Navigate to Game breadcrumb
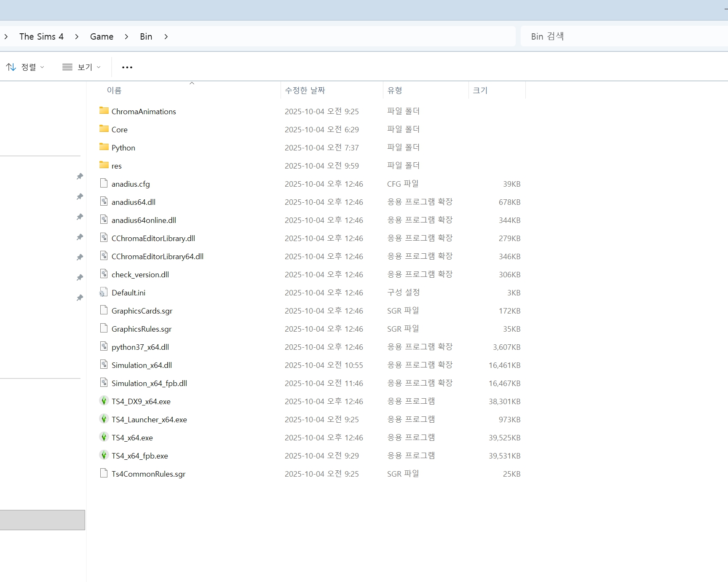This screenshot has height=582, width=728. point(102,37)
